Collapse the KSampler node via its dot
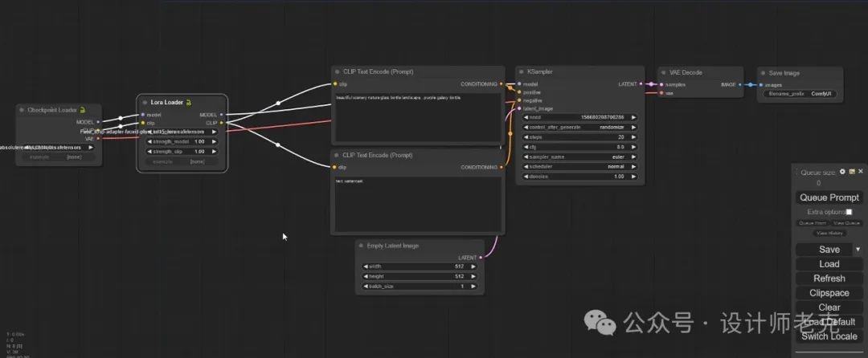 click(x=522, y=71)
